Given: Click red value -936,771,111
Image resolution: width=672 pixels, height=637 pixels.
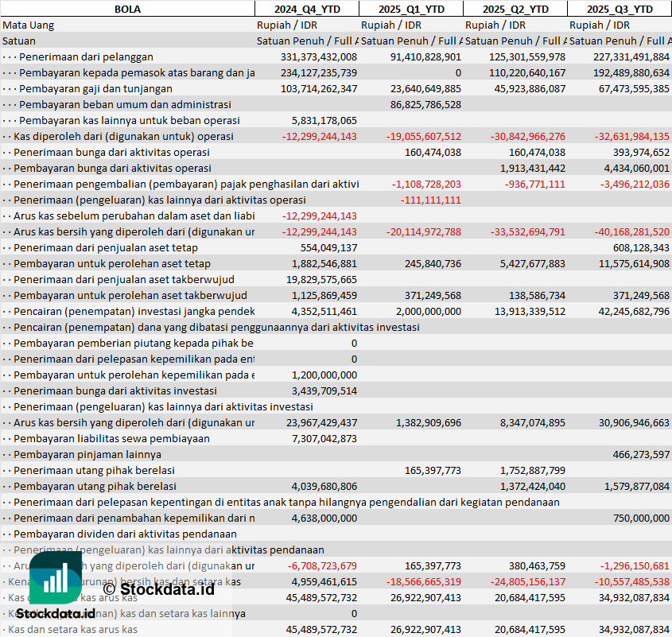Looking at the screenshot, I should click(x=535, y=184).
